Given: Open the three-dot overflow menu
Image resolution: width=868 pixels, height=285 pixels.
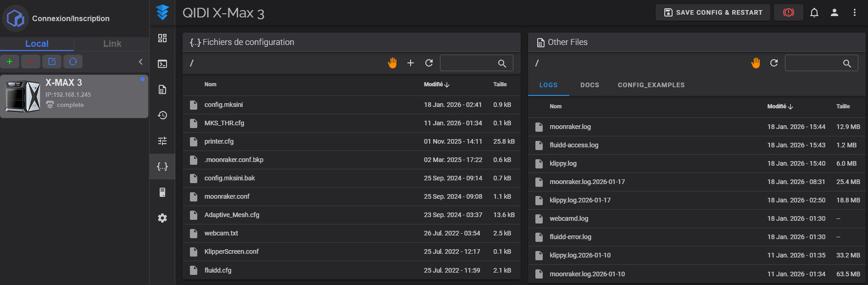Looking at the screenshot, I should [x=855, y=12].
